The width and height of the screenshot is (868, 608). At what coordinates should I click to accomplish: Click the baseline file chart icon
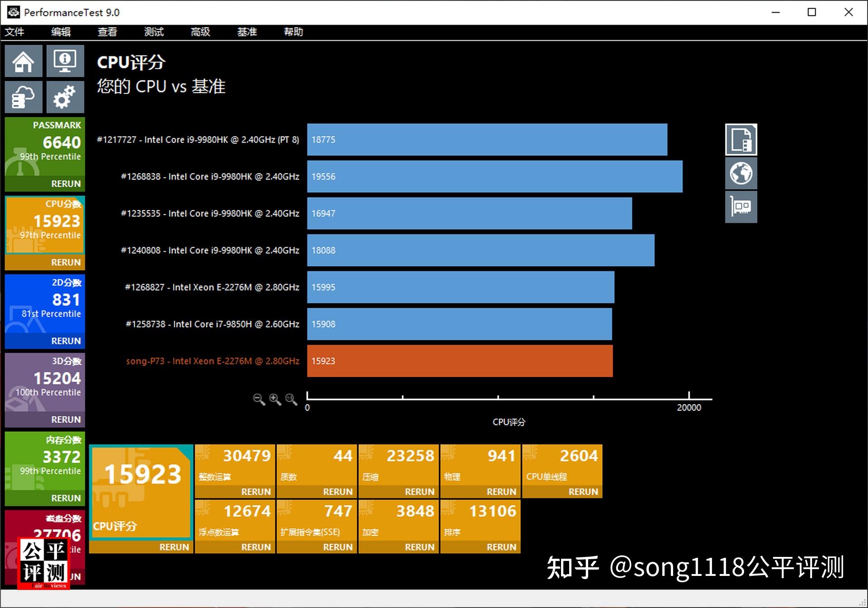[x=741, y=139]
